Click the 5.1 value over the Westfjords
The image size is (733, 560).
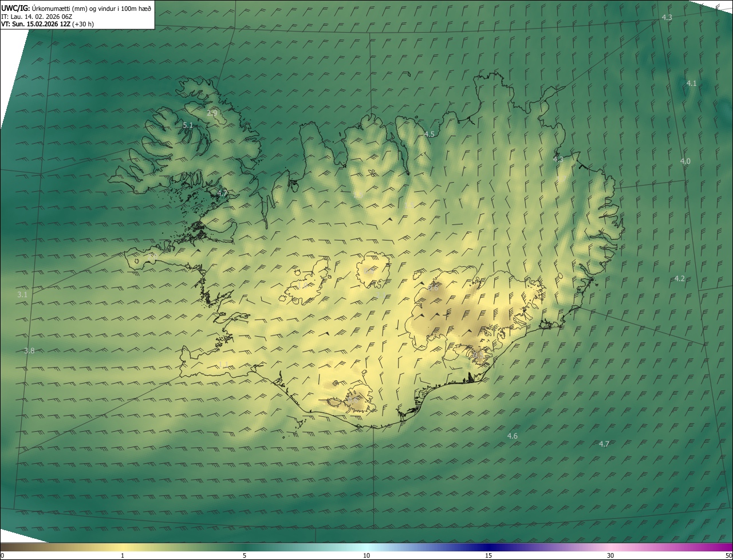pyautogui.click(x=188, y=125)
